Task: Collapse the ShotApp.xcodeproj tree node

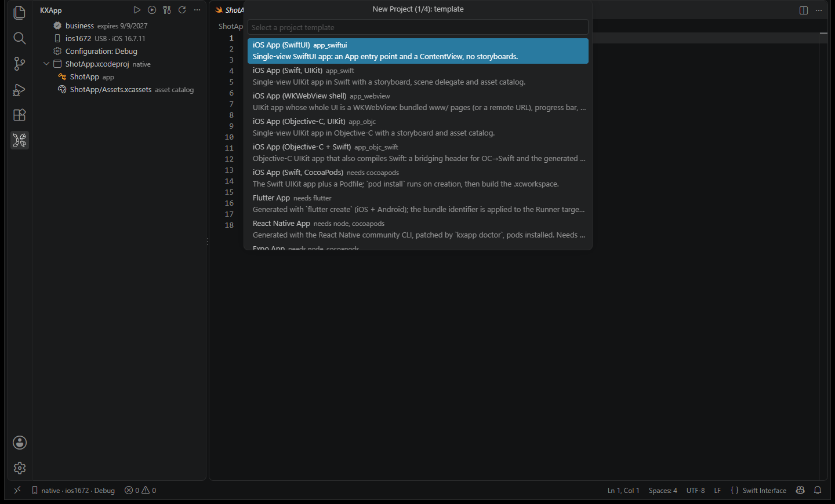Action: 46,64
